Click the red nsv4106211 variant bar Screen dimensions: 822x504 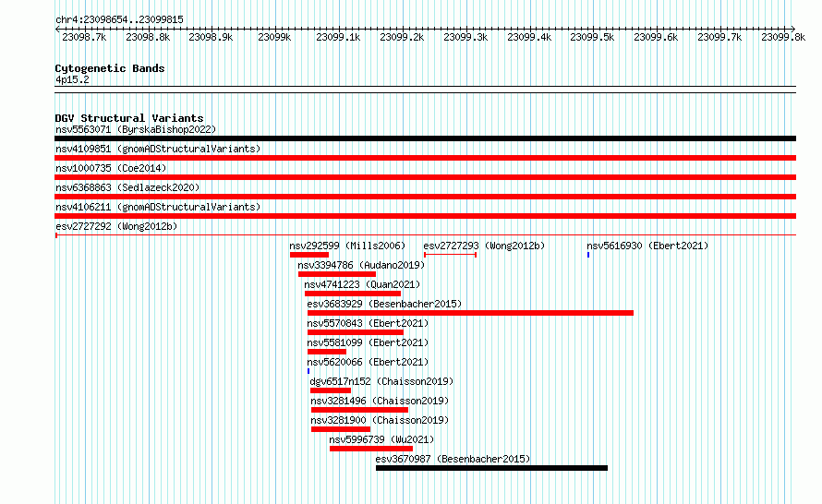(x=425, y=216)
